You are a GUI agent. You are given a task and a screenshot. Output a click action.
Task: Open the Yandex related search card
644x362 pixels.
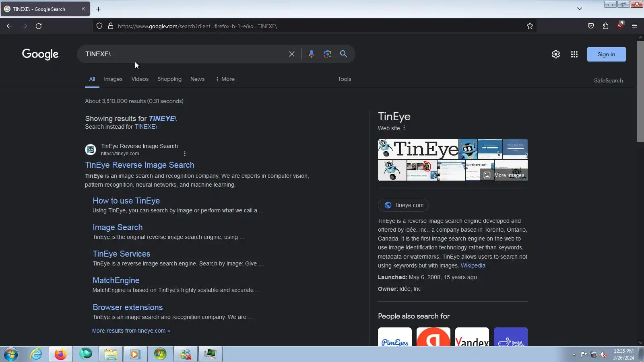472,337
